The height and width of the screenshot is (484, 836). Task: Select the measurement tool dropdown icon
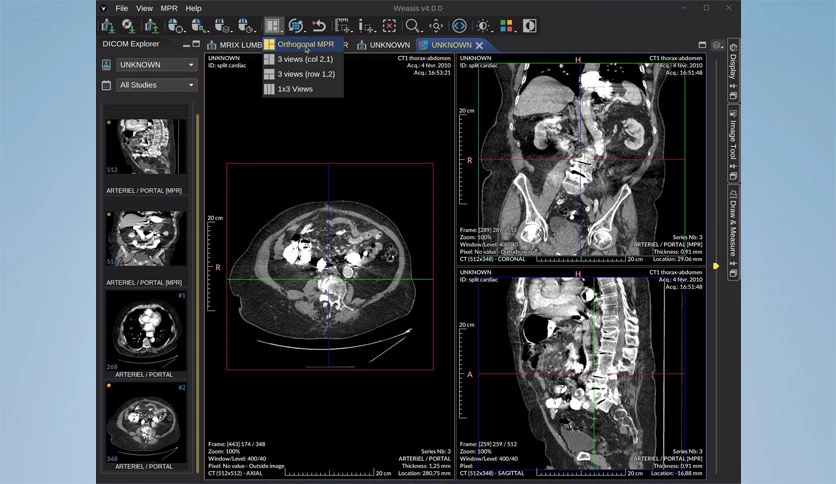(x=342, y=26)
